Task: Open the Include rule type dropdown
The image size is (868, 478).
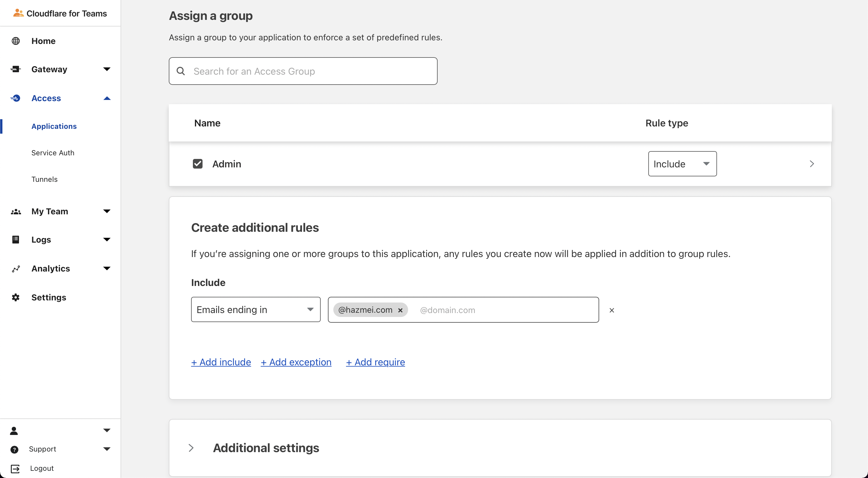Action: pos(682,164)
